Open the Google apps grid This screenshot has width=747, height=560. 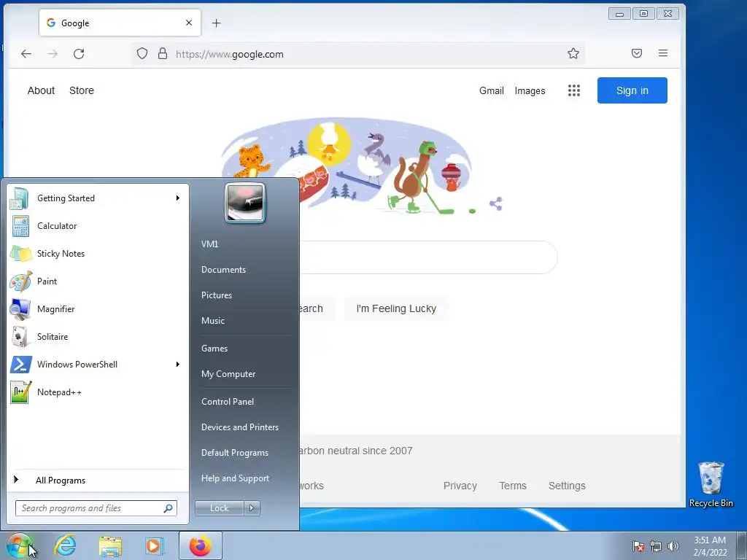[574, 90]
